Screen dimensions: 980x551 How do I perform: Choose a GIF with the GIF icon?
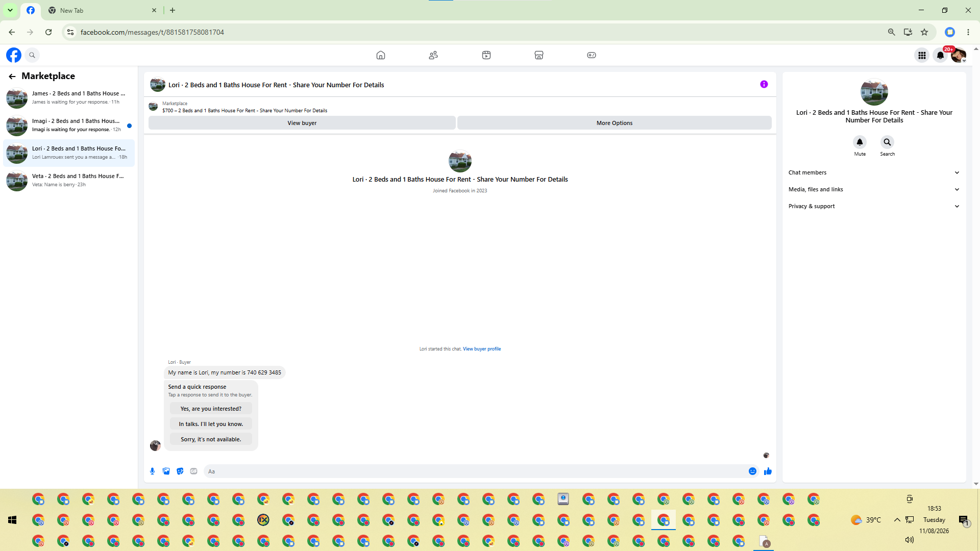click(194, 471)
